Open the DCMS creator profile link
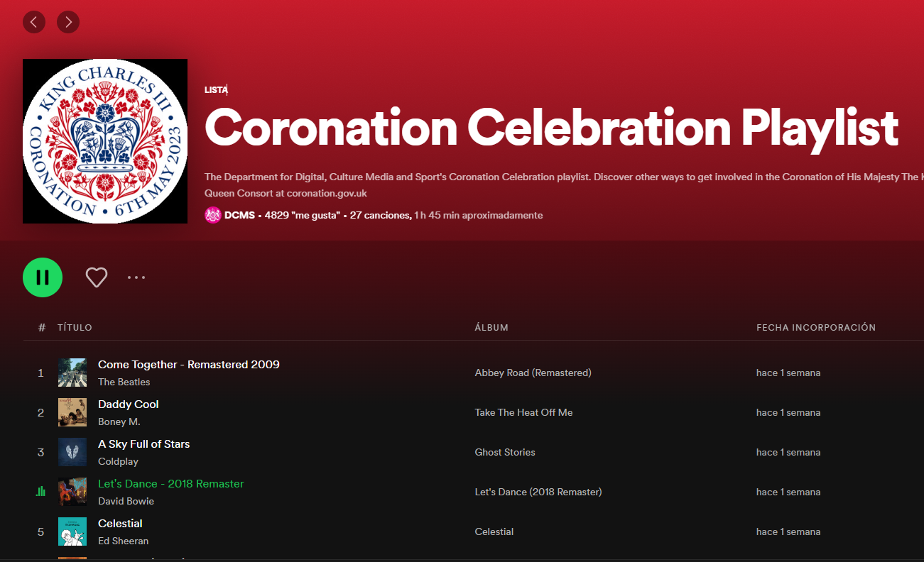This screenshot has height=562, width=924. (x=239, y=215)
